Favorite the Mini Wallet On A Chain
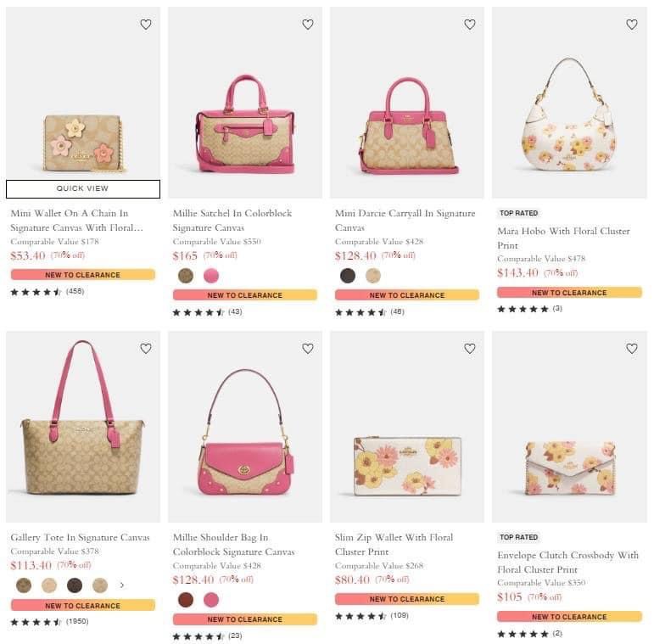The width and height of the screenshot is (654, 644). pos(146,25)
